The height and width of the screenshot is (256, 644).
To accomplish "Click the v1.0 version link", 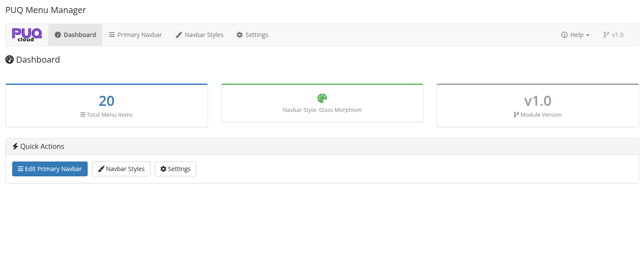I will coord(613,34).
